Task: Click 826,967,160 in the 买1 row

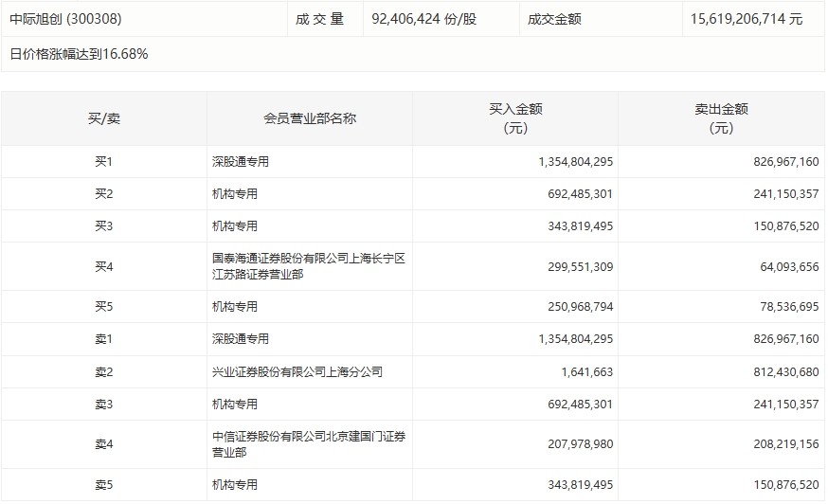Action: (x=786, y=162)
